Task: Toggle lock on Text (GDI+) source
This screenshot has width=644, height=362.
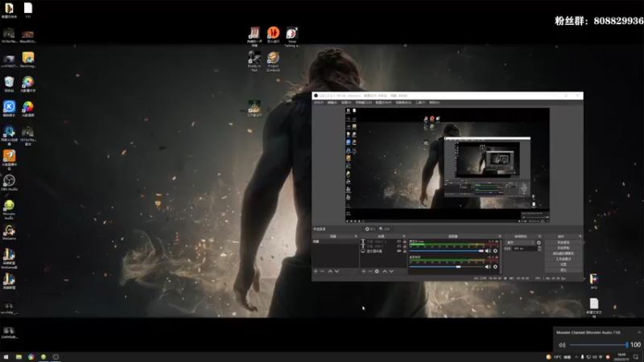Action: [405, 246]
